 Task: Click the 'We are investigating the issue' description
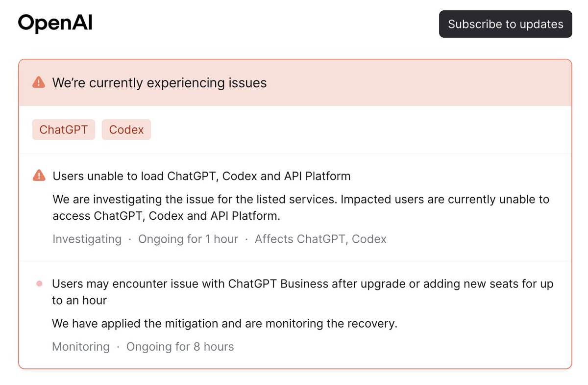(301, 207)
